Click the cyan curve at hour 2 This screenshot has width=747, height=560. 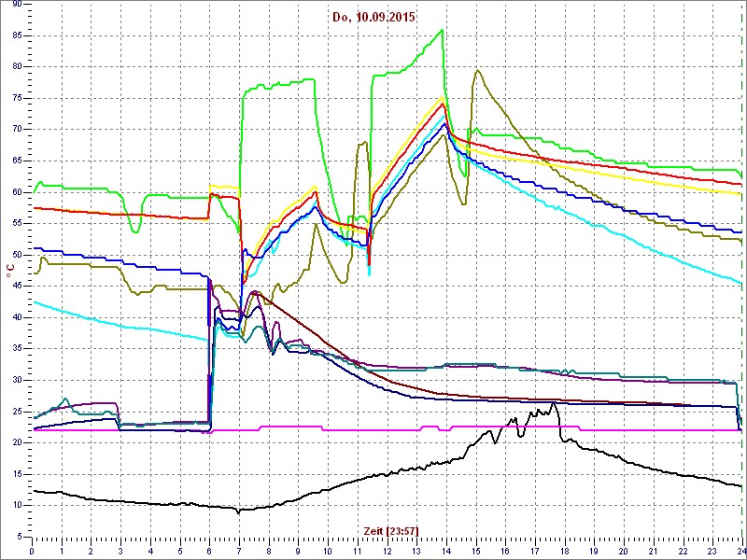(x=92, y=318)
